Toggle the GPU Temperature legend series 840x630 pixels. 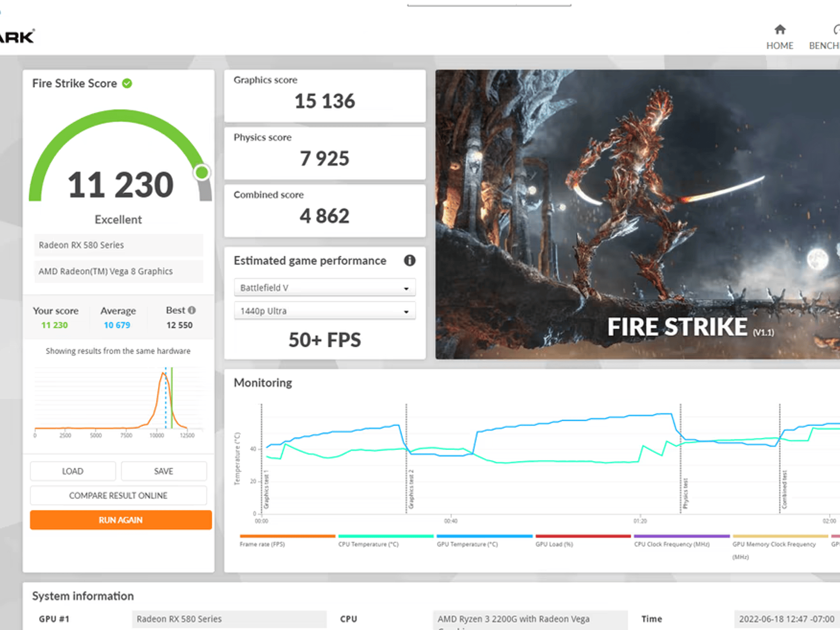point(467,544)
